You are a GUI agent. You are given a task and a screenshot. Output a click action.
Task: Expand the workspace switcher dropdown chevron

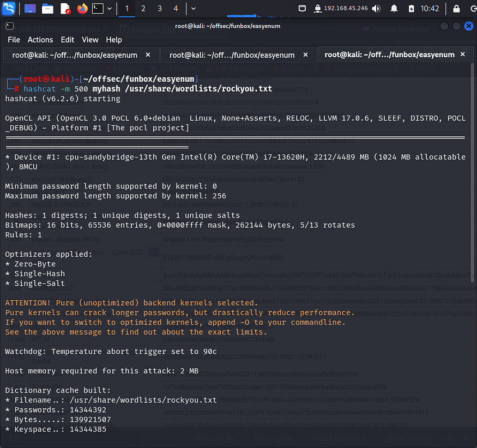click(x=193, y=9)
